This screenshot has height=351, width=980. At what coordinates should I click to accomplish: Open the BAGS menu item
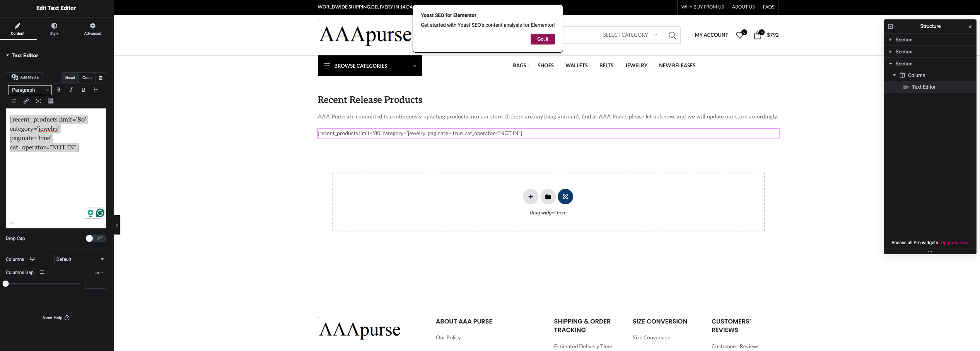519,66
